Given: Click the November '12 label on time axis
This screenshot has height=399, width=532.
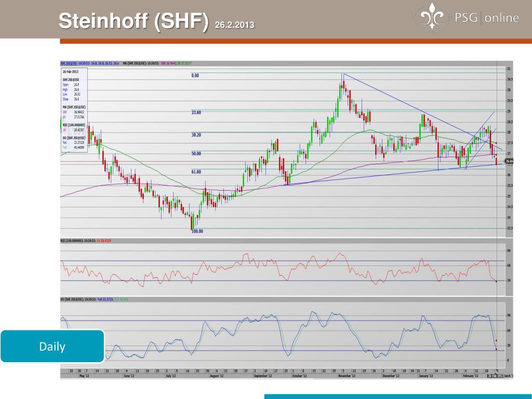Looking at the screenshot, I should [x=347, y=376].
